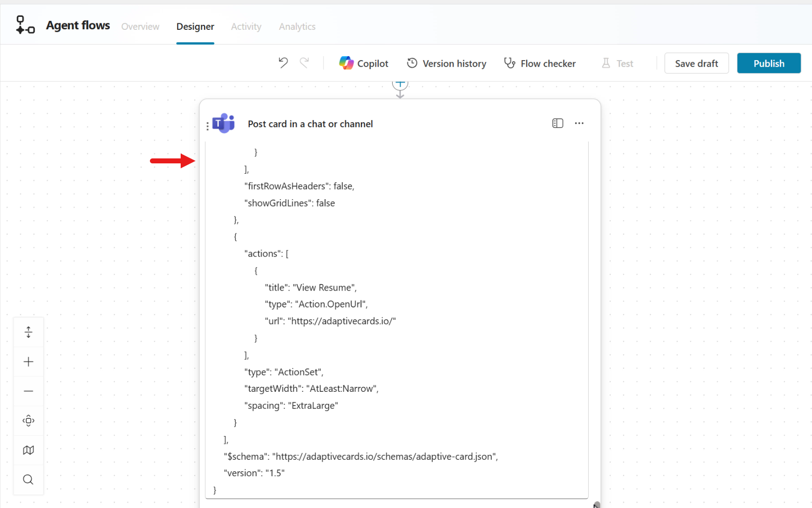
Task: Collapse the Post card action via its drag handle
Action: (x=207, y=125)
